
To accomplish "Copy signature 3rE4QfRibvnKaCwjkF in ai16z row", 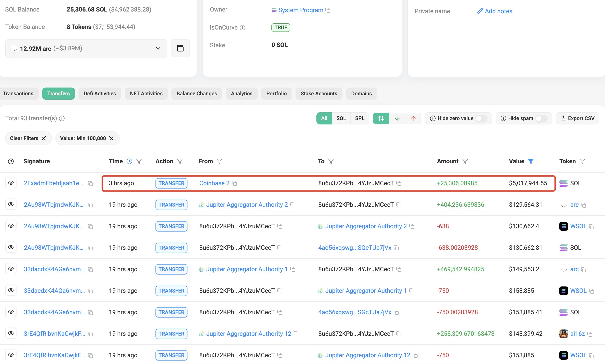I will pos(91,334).
